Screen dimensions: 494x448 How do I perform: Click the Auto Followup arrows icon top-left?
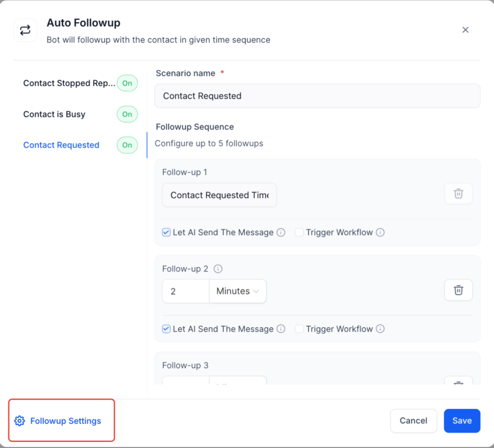[x=25, y=30]
